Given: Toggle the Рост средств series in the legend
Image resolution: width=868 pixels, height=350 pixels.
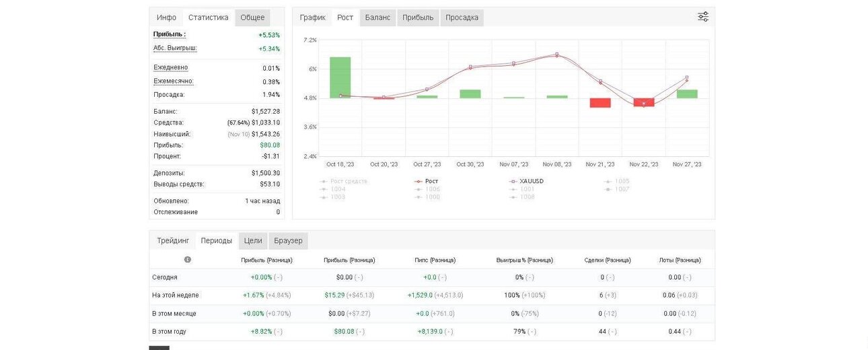Looking at the screenshot, I should pyautogui.click(x=345, y=181).
